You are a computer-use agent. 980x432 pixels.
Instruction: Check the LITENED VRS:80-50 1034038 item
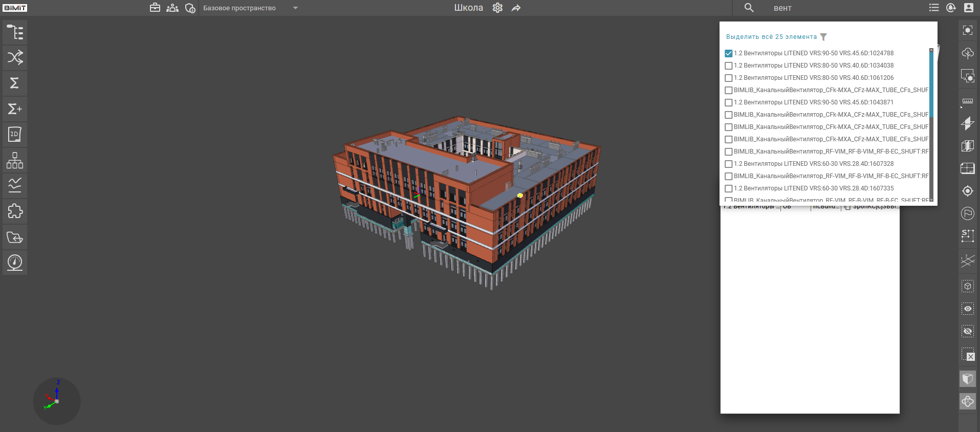728,66
